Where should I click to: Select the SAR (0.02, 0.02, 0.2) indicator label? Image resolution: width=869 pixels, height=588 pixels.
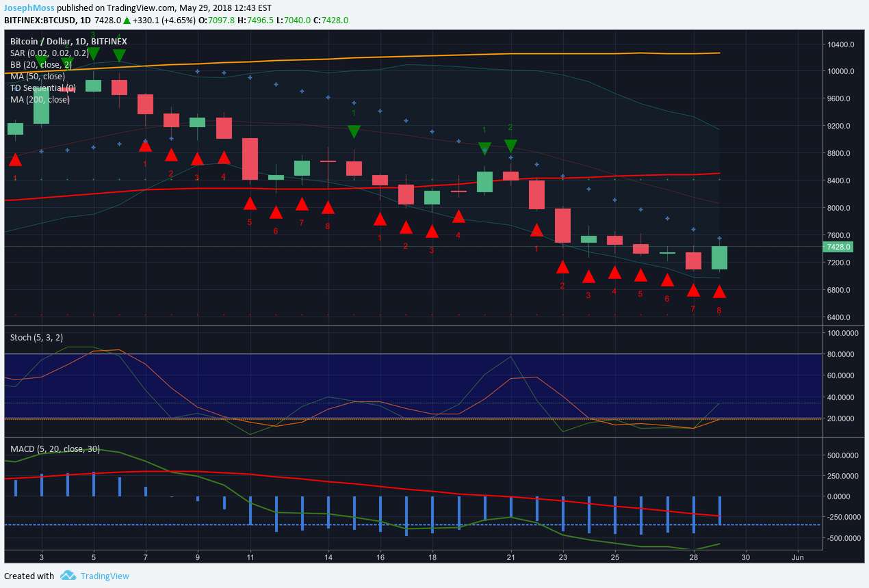(x=49, y=53)
